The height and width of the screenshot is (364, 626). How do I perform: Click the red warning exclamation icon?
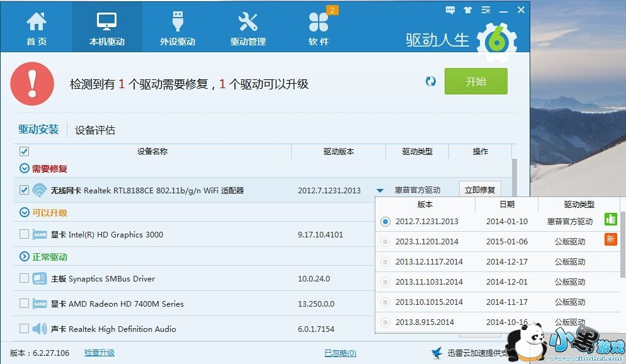(32, 83)
